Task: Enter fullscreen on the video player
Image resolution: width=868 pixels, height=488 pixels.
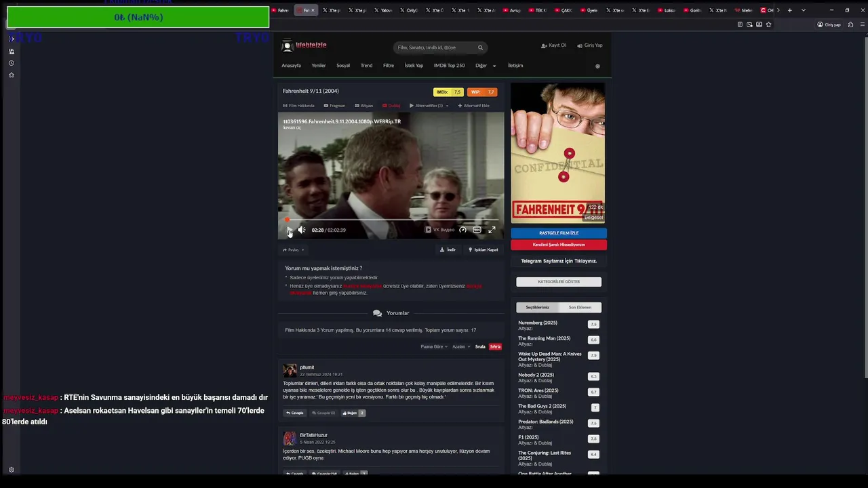Action: 492,230
